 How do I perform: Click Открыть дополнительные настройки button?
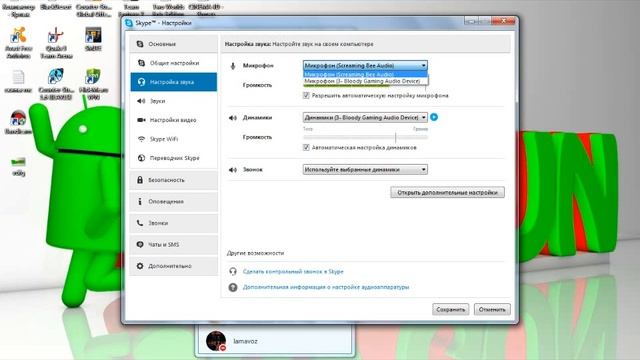click(x=447, y=193)
